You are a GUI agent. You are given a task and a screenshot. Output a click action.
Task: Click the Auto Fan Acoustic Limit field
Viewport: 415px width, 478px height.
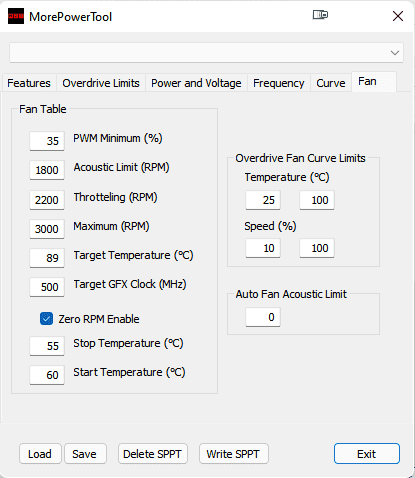pyautogui.click(x=263, y=317)
